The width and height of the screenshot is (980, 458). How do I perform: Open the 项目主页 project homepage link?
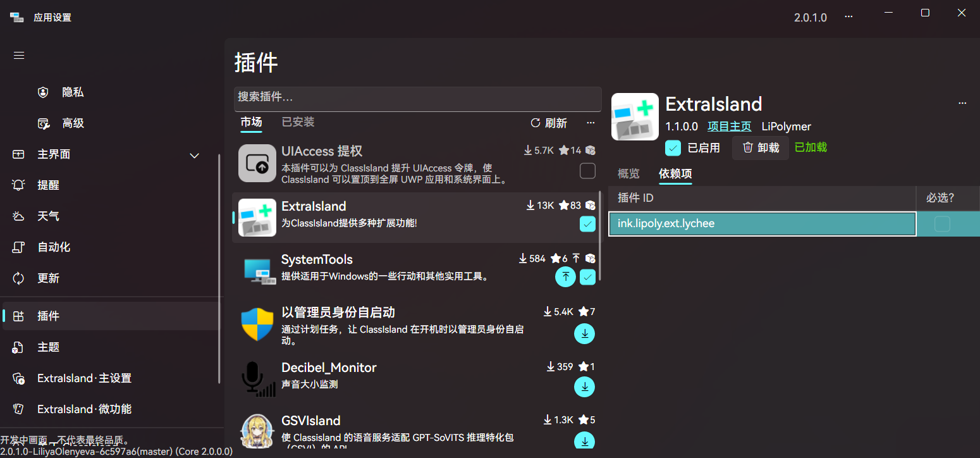729,127
